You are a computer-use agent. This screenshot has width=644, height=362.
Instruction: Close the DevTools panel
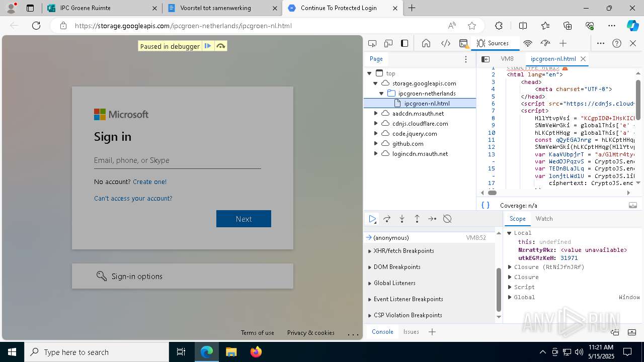[x=633, y=43]
